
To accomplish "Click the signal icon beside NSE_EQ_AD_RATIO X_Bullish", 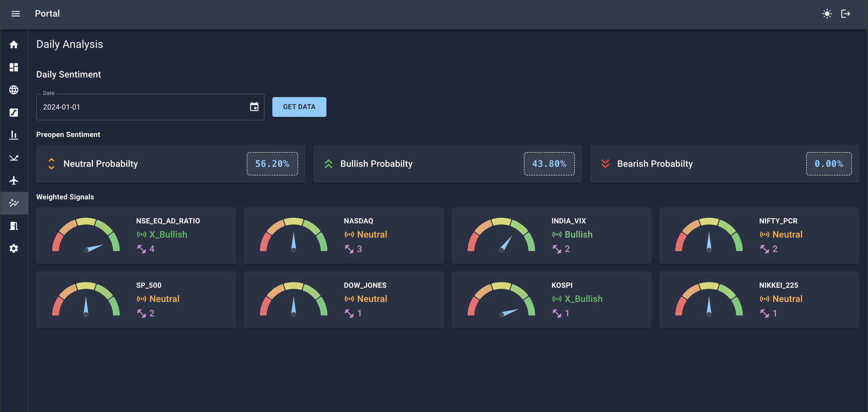I will click(x=142, y=234).
